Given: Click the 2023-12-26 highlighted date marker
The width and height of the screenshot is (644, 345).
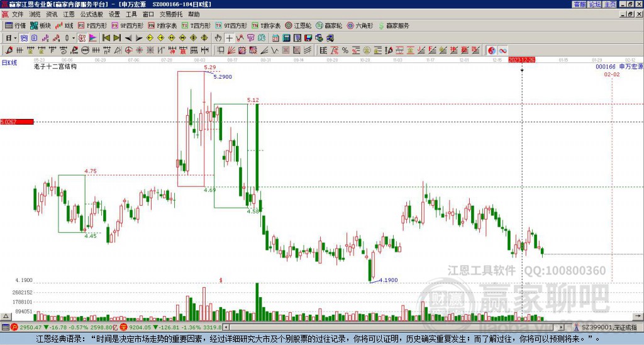Looking at the screenshot, I should point(521,60).
